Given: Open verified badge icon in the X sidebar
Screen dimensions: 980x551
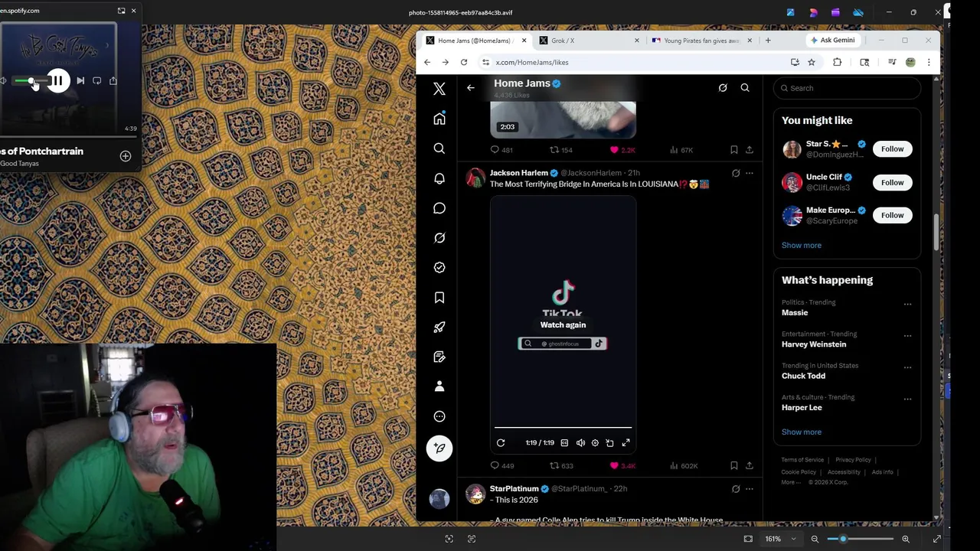Looking at the screenshot, I should coord(439,268).
